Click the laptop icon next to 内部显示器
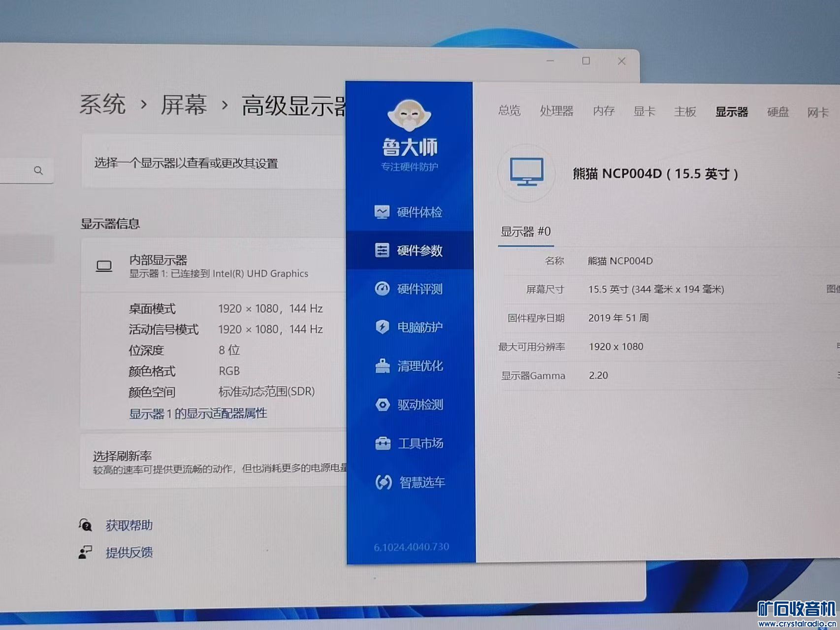840x630 pixels. 104,266
